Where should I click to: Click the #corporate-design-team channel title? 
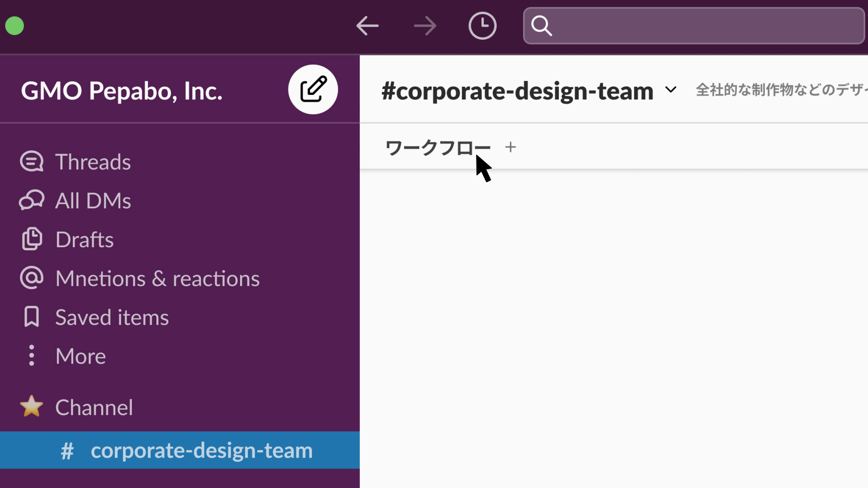coord(517,91)
